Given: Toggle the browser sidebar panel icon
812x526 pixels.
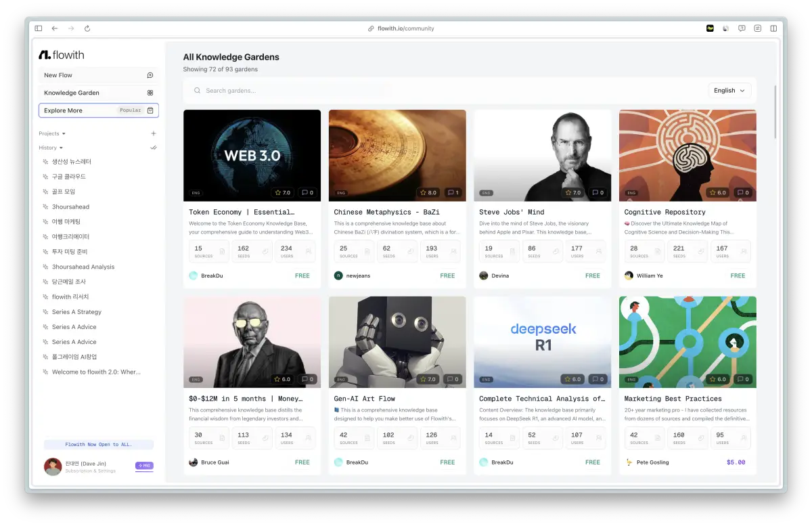Looking at the screenshot, I should [39, 28].
